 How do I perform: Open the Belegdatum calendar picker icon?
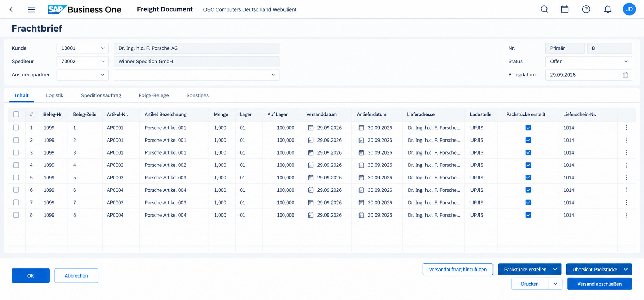(x=625, y=75)
